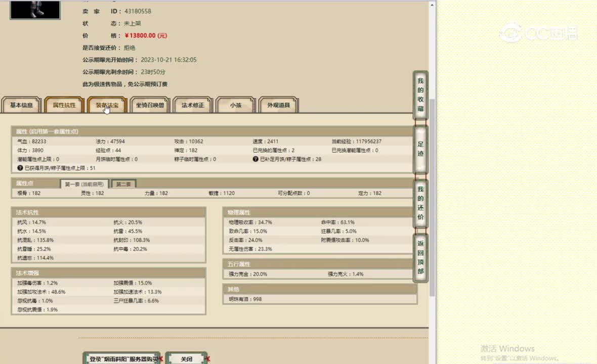597x364 pixels.
Task: Switch to 第二套 attribute set tab
Action: [x=123, y=184]
